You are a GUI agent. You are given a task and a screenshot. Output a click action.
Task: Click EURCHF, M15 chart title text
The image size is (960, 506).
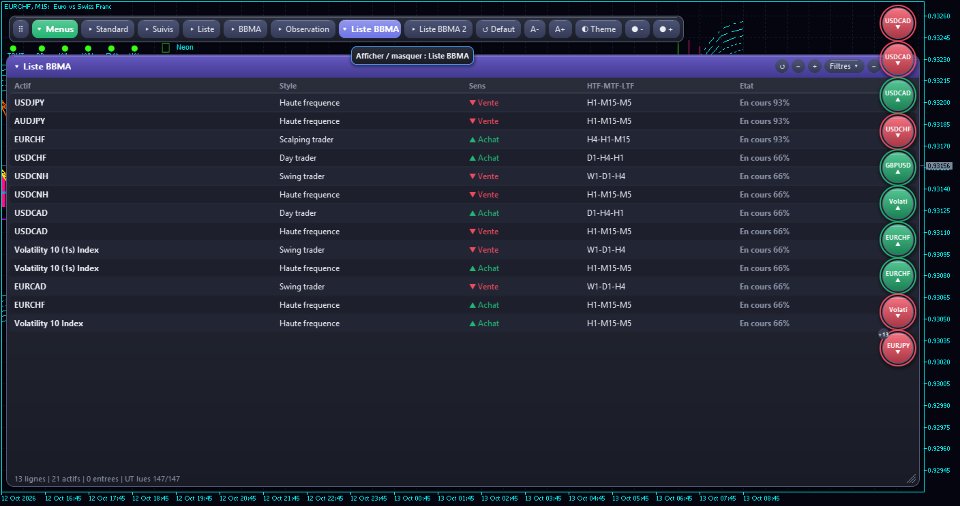pos(58,6)
